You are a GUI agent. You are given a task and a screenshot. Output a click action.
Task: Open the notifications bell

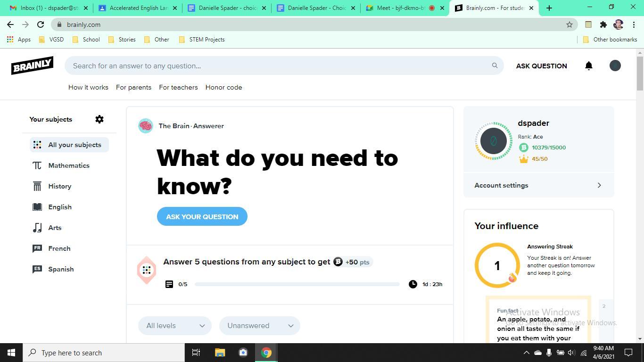click(x=588, y=66)
